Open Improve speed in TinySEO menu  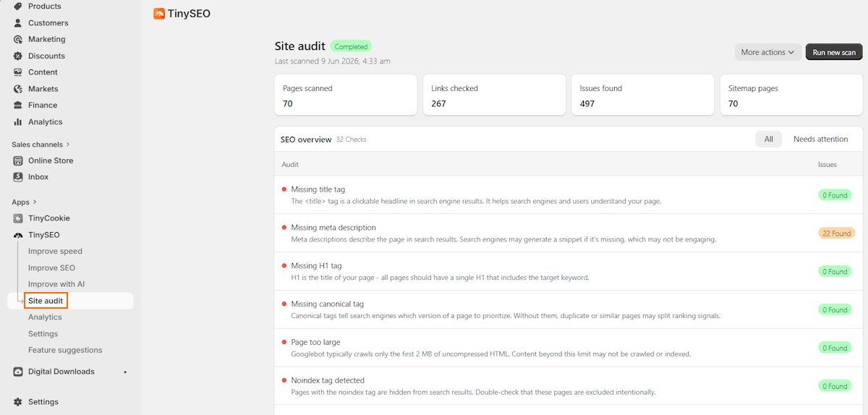[55, 251]
